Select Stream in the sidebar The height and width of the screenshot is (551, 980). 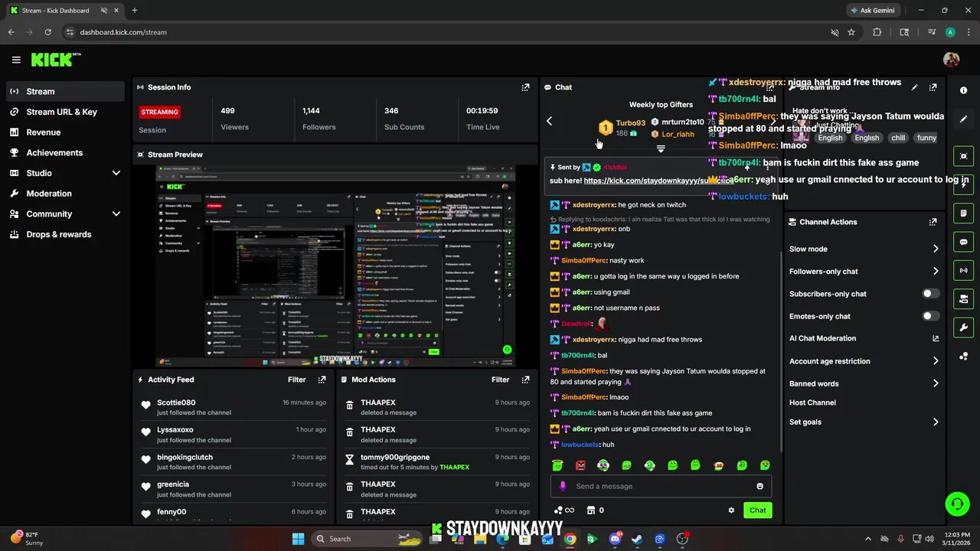[x=65, y=91]
